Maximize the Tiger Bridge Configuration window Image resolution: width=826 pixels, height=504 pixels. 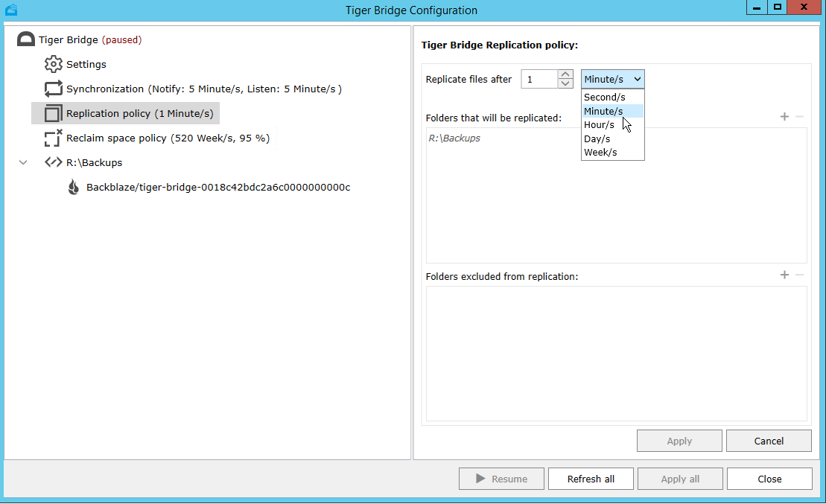[x=777, y=7]
